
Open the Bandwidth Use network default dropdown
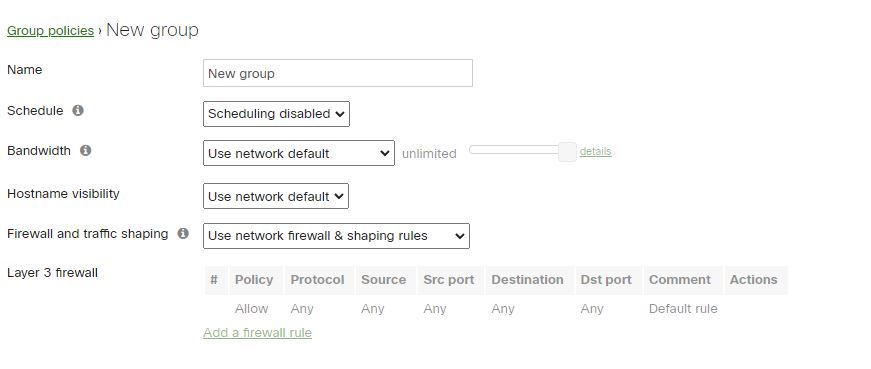coord(299,153)
